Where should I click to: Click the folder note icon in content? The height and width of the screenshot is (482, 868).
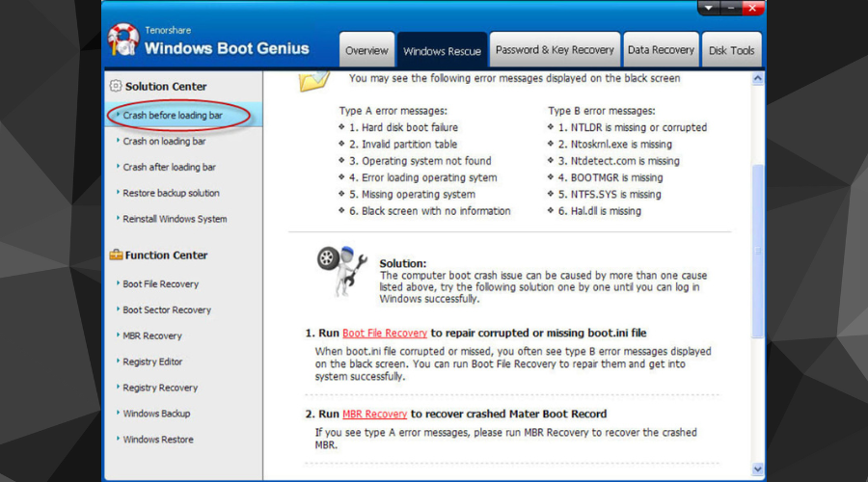coord(313,81)
